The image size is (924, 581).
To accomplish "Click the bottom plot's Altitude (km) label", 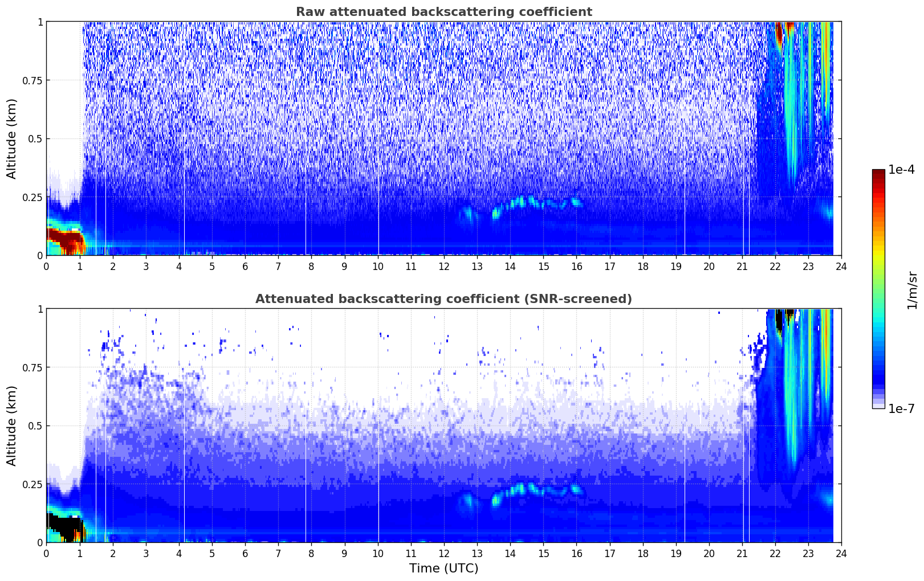I will tap(12, 425).
